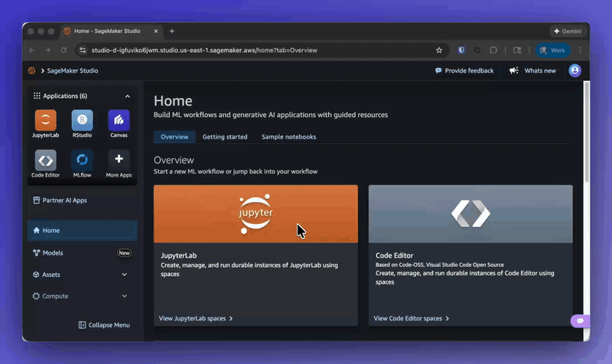Open the user profile avatar icon
This screenshot has height=364, width=612.
[575, 70]
